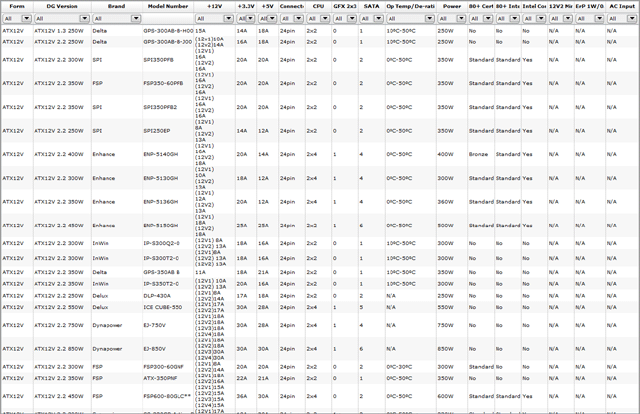Sort by the AC Input column header
Image resolution: width=640 pixels, height=414 pixels.
pyautogui.click(x=622, y=6)
